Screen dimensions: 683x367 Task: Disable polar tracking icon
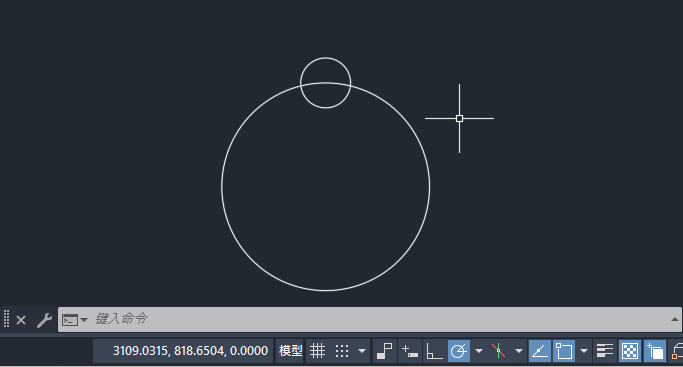click(x=459, y=351)
